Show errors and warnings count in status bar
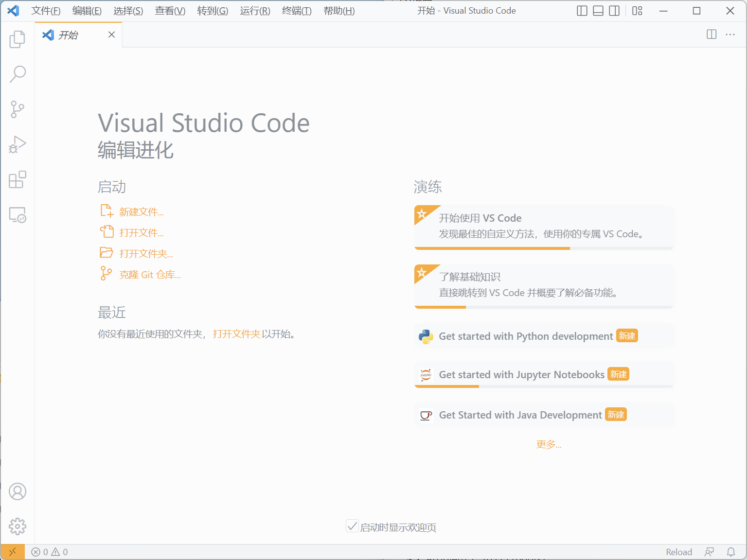Viewport: 747px width, 560px height. [x=50, y=552]
